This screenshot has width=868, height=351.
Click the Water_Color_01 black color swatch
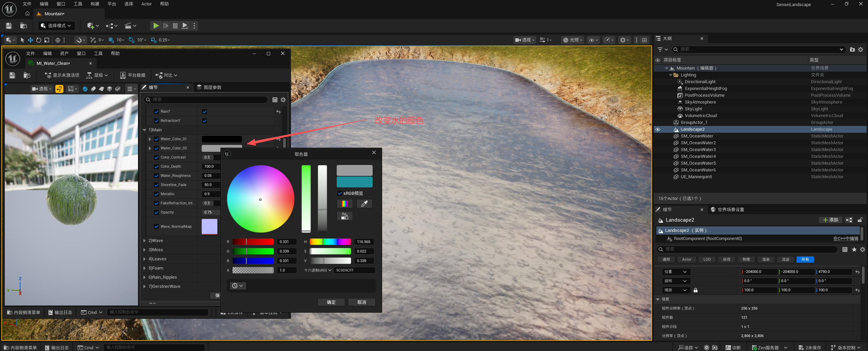(x=222, y=139)
